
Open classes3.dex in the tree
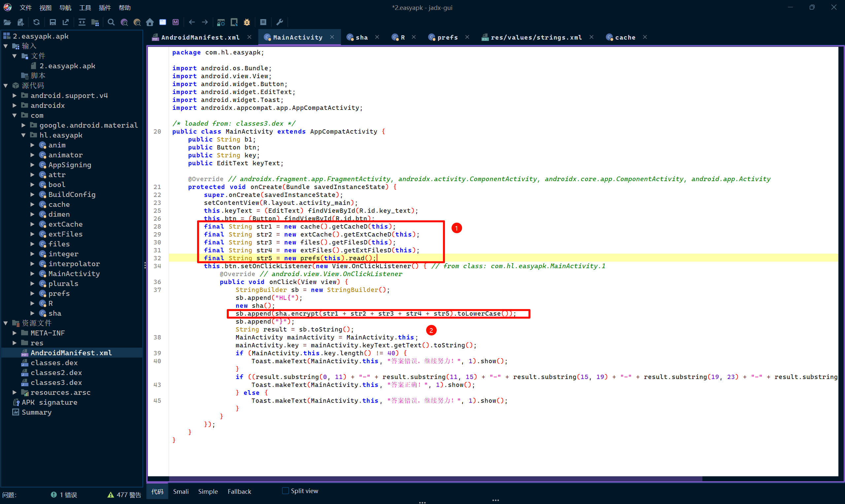(56, 382)
